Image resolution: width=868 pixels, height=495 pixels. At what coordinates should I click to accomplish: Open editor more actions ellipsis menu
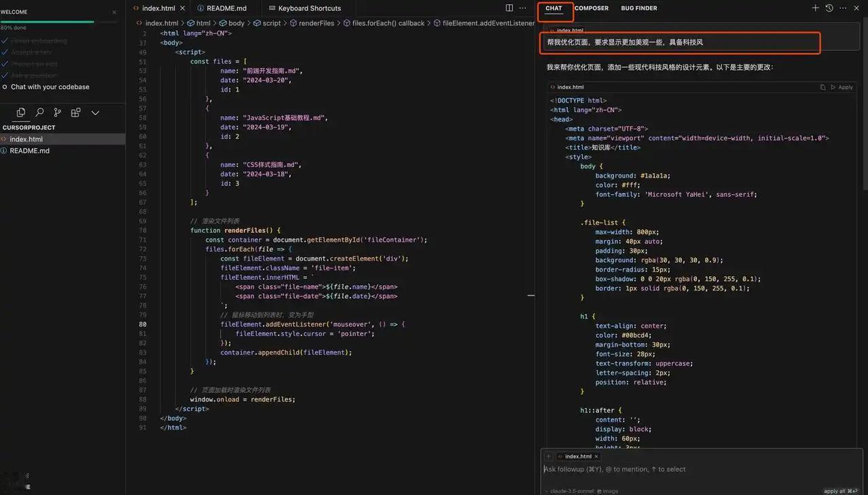(522, 8)
